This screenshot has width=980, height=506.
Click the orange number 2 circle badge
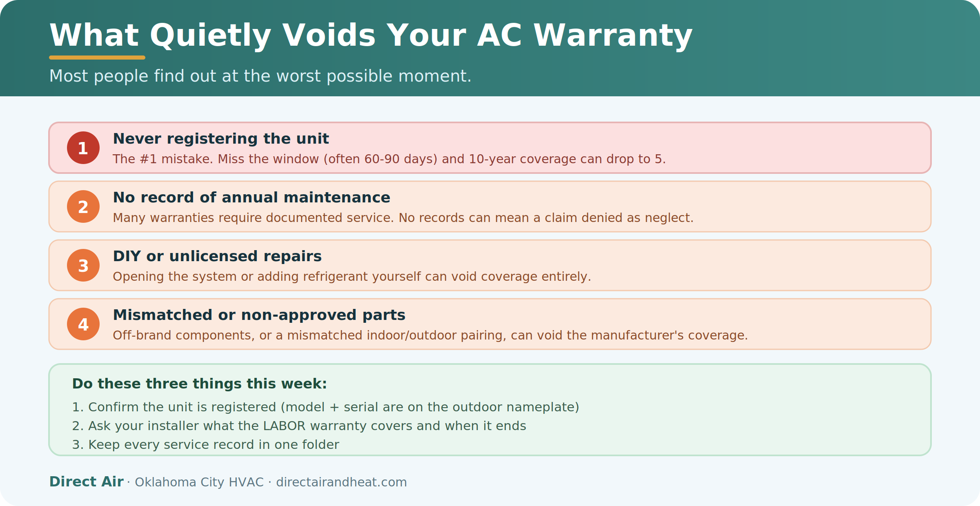(83, 206)
